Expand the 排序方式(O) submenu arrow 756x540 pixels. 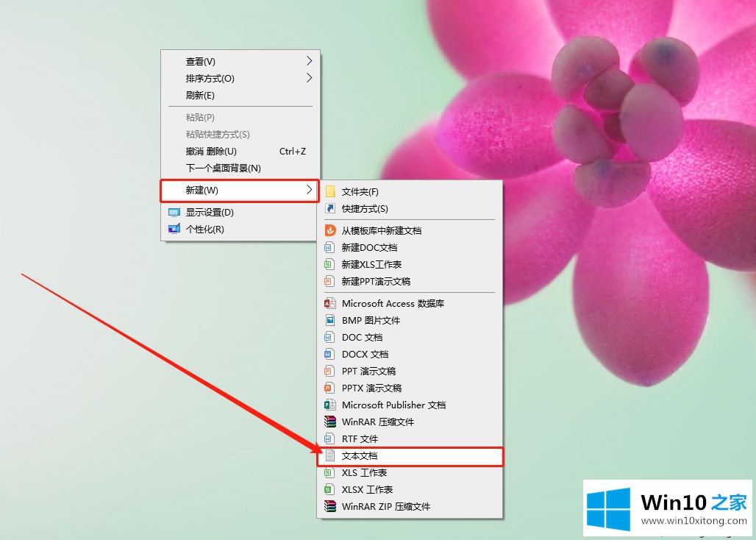click(x=310, y=78)
